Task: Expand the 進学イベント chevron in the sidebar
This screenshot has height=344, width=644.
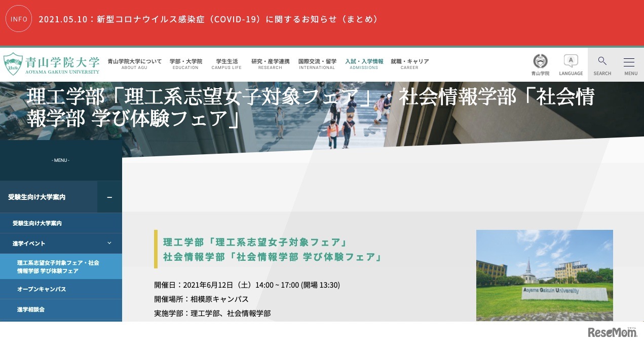Action: point(109,243)
